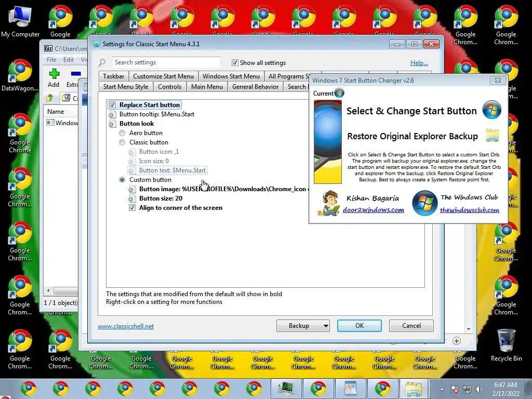Switch to the Taskbar tab

pyautogui.click(x=114, y=76)
